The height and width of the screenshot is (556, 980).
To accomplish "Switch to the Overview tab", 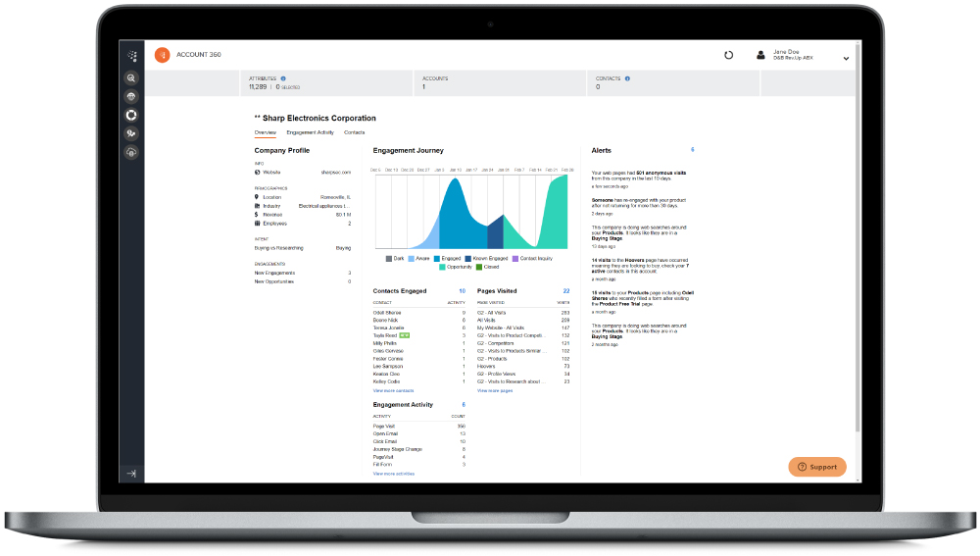I will click(x=265, y=132).
